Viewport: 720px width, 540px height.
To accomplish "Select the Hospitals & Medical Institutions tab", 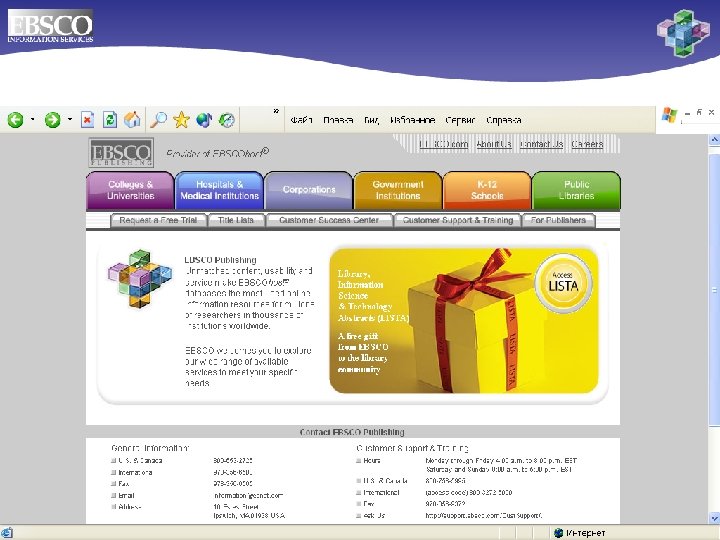I will pyautogui.click(x=219, y=190).
